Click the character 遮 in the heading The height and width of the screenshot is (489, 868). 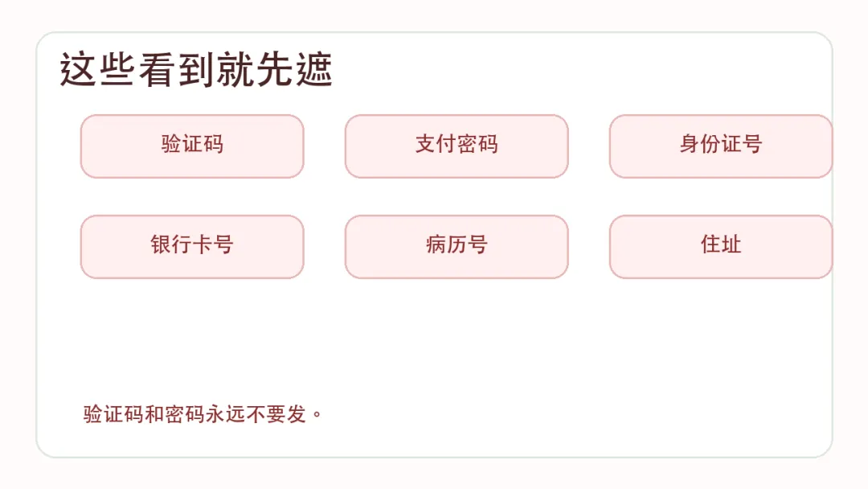pyautogui.click(x=314, y=70)
